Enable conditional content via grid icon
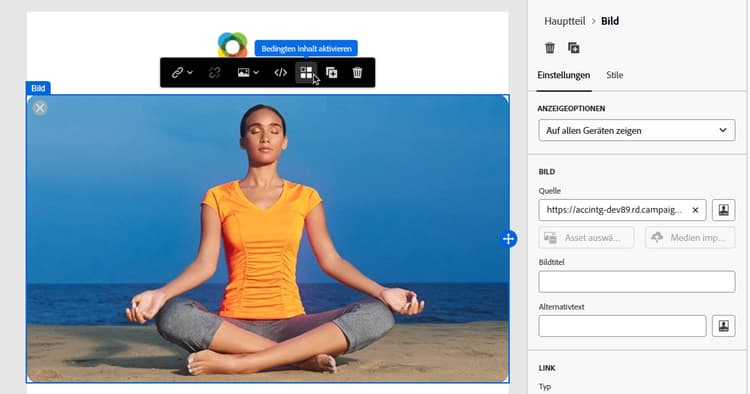This screenshot has width=750, height=394. 306,73
